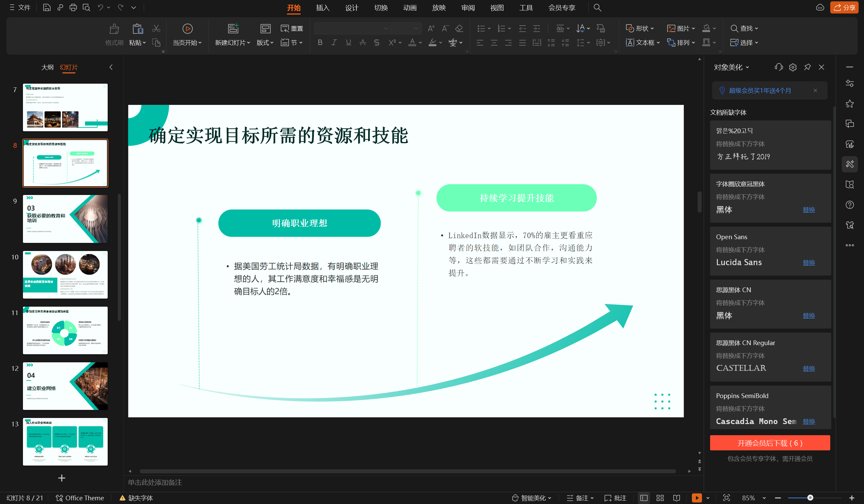This screenshot has height=504, width=864.
Task: Click the font color swatch icon
Action: 412,43
